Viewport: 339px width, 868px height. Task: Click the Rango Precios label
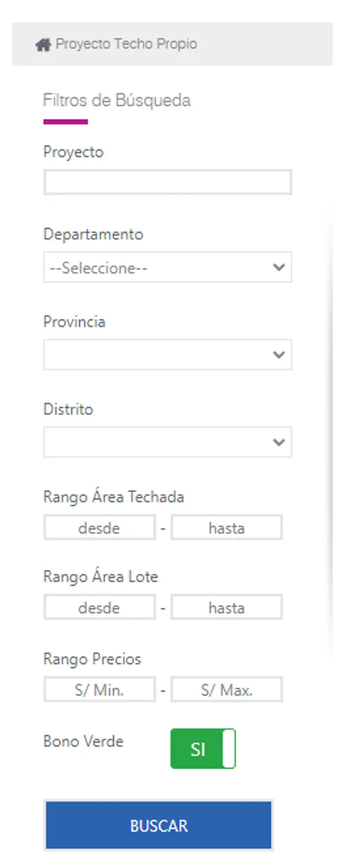(x=92, y=659)
